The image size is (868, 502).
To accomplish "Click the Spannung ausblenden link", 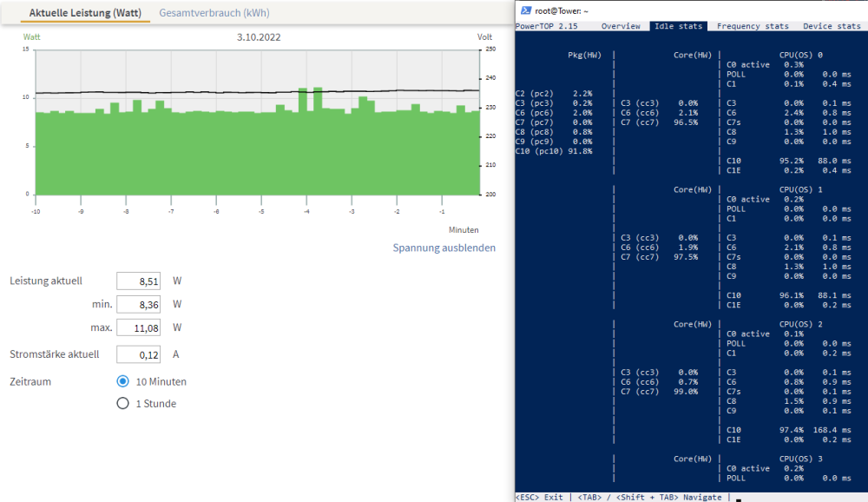I will click(444, 248).
